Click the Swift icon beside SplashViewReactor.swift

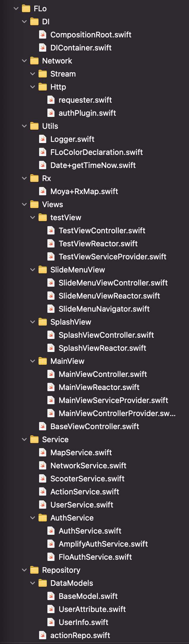click(51, 348)
